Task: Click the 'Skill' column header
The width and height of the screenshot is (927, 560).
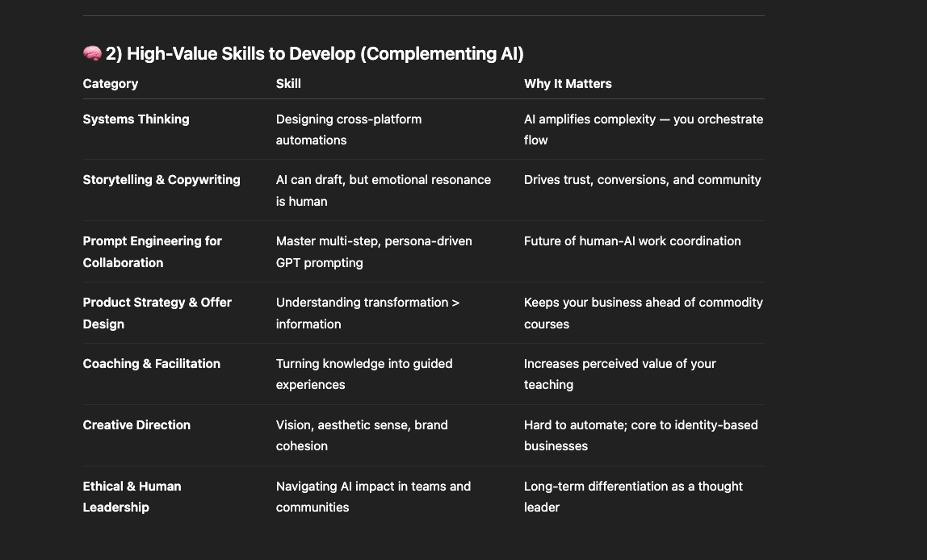Action: pos(288,84)
